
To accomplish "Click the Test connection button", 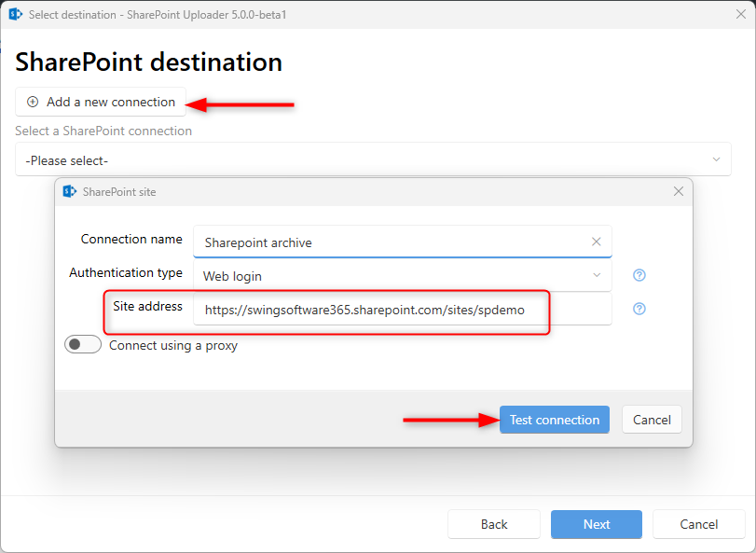I will 554,420.
